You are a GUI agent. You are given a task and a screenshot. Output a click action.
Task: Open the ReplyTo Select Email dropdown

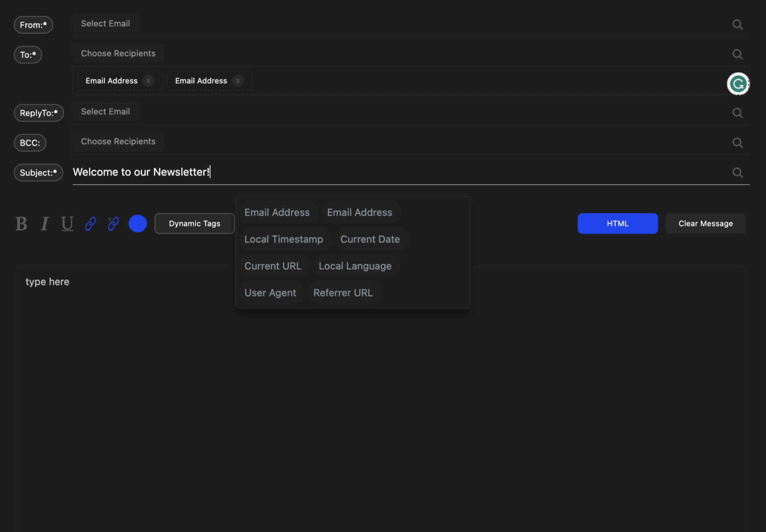pyautogui.click(x=105, y=112)
